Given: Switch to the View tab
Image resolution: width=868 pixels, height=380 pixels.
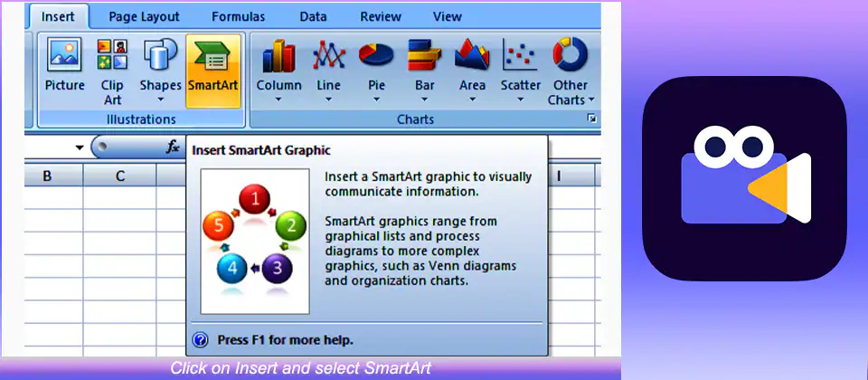Looking at the screenshot, I should [x=448, y=16].
